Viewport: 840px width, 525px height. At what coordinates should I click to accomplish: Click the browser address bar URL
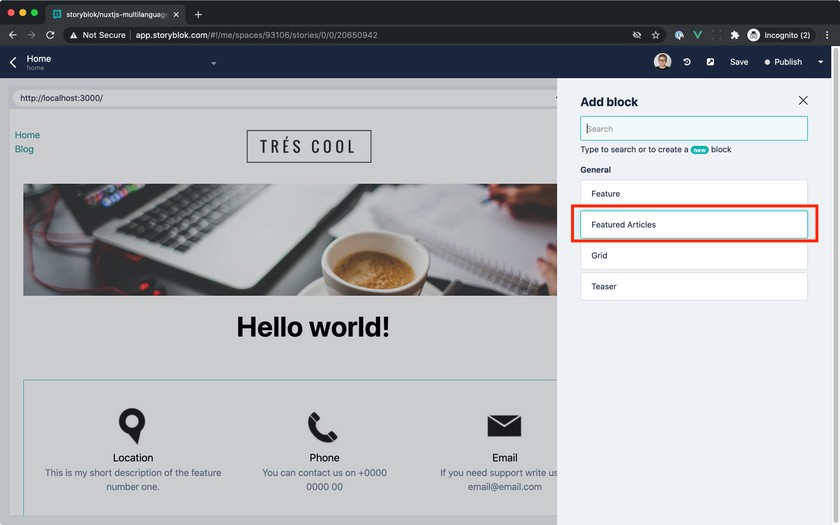256,35
